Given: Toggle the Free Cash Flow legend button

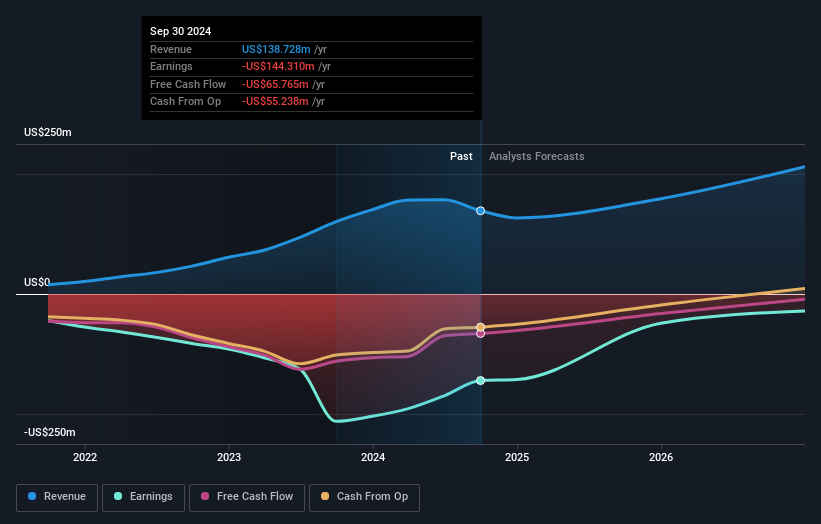Looking at the screenshot, I should 247,497.
